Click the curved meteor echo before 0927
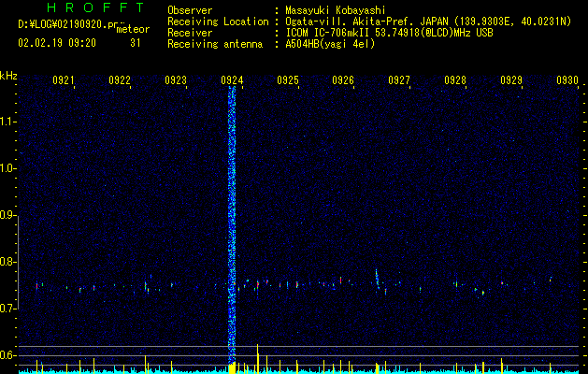This screenshot has width=588, height=374. tap(378, 279)
